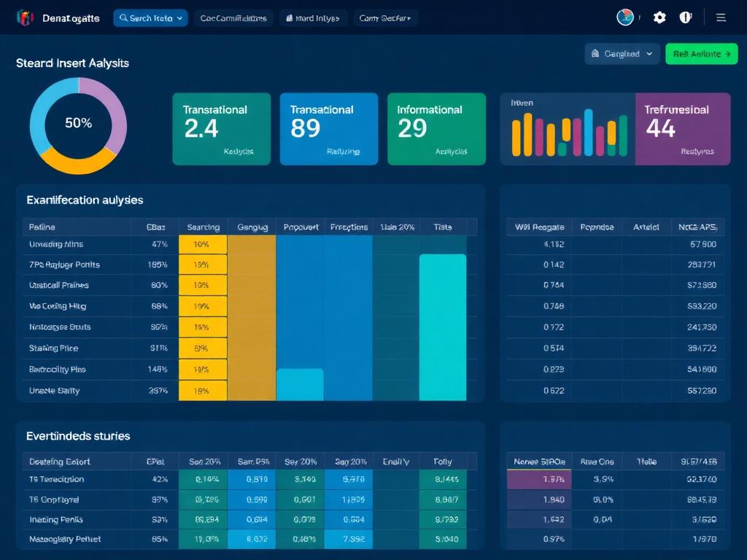The image size is (747, 560).
Task: Click the home icon in Cangited dropdown
Action: point(595,54)
